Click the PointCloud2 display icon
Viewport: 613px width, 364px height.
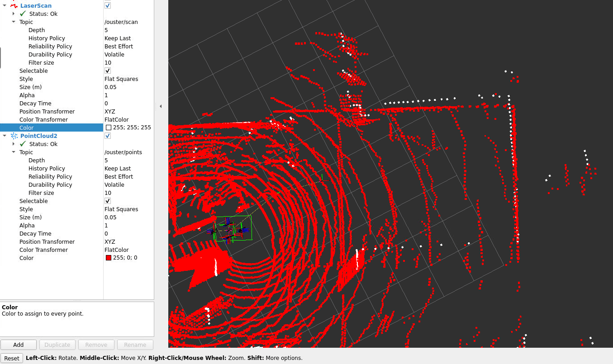click(x=14, y=136)
